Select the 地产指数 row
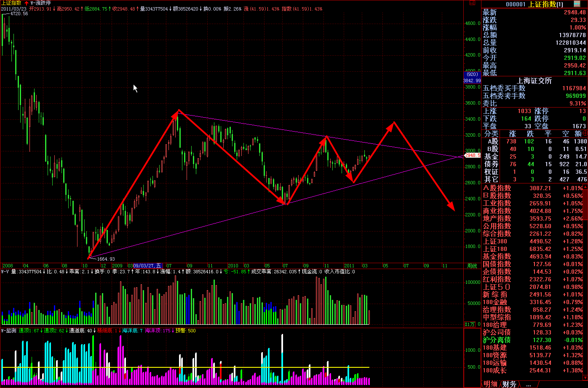This screenshot has width=588, height=388. click(497, 218)
